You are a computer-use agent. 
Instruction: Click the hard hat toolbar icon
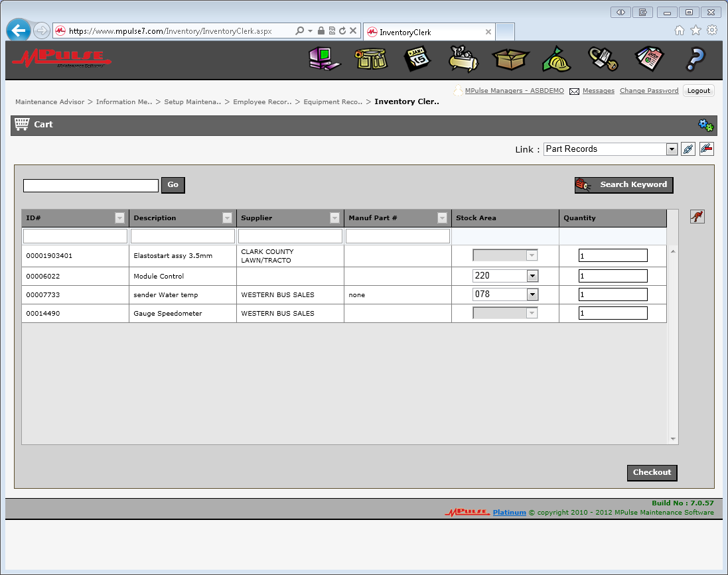pos(556,60)
